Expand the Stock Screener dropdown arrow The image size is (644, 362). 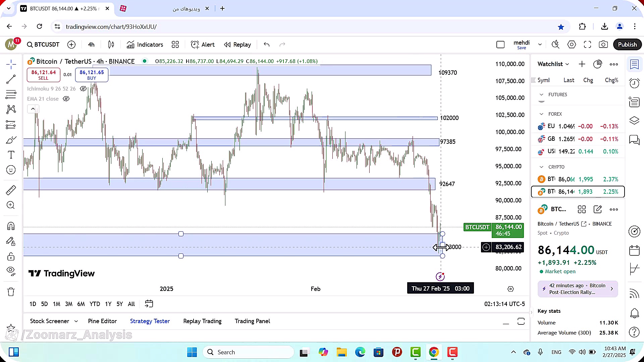76,321
